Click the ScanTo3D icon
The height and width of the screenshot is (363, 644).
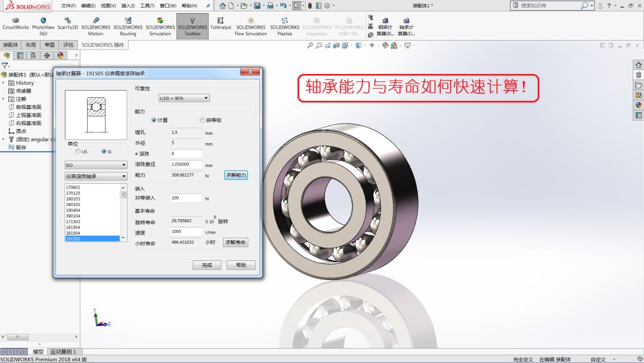(x=67, y=26)
